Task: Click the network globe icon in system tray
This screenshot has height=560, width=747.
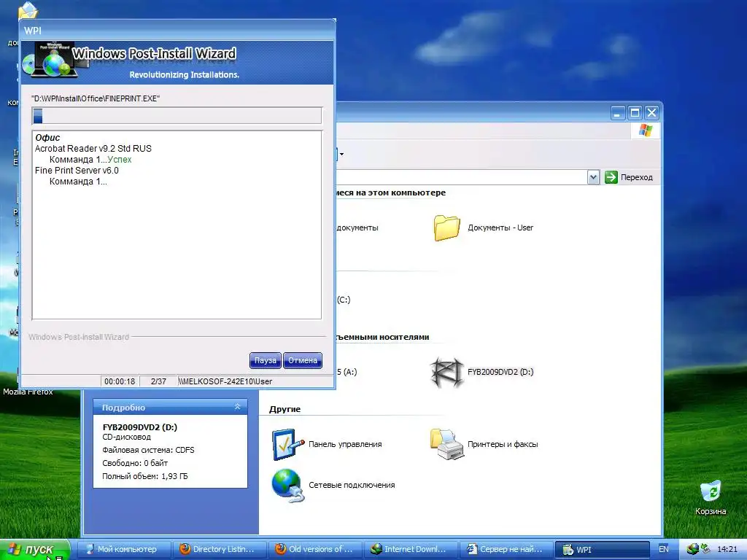Action: (x=693, y=549)
